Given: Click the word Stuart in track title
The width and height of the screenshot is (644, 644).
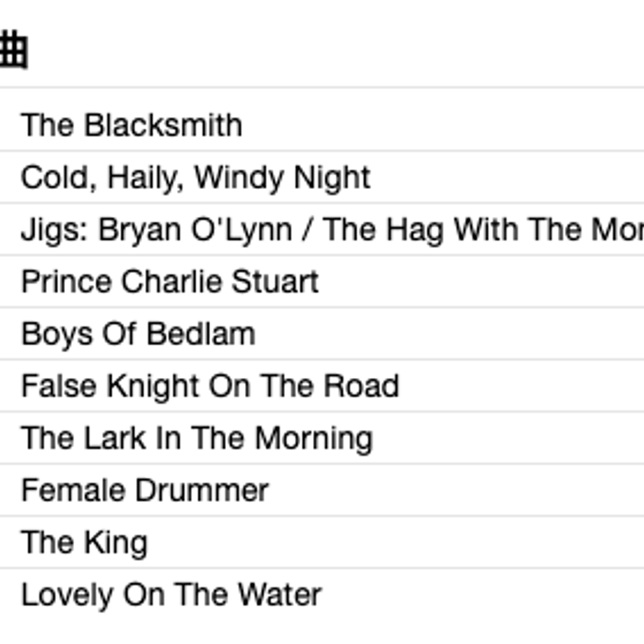Looking at the screenshot, I should (x=275, y=281).
